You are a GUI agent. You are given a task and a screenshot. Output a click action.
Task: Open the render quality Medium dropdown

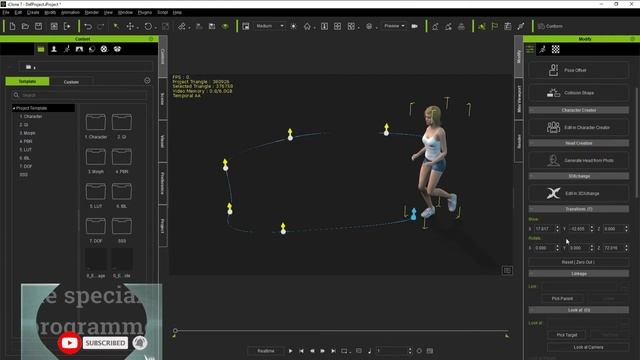[270, 26]
